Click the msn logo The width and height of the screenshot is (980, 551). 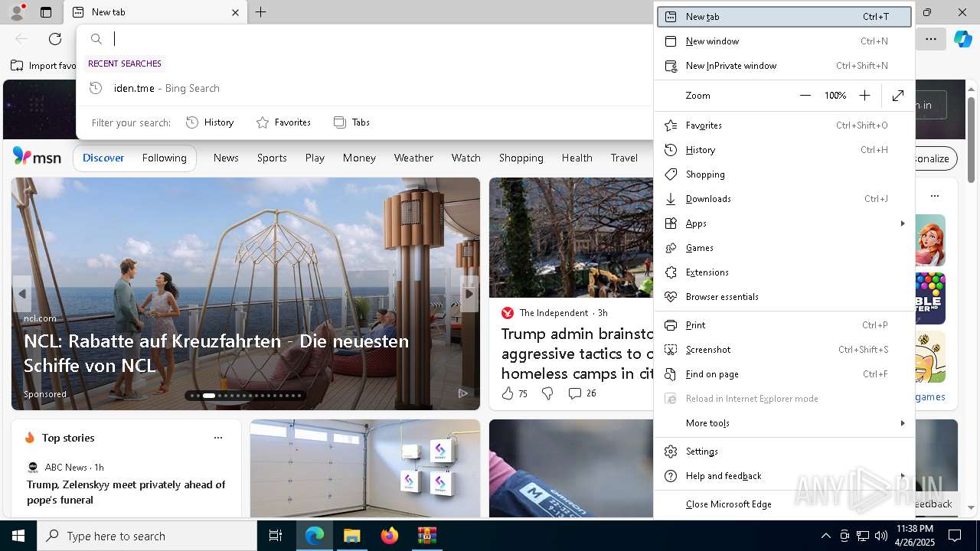(37, 157)
